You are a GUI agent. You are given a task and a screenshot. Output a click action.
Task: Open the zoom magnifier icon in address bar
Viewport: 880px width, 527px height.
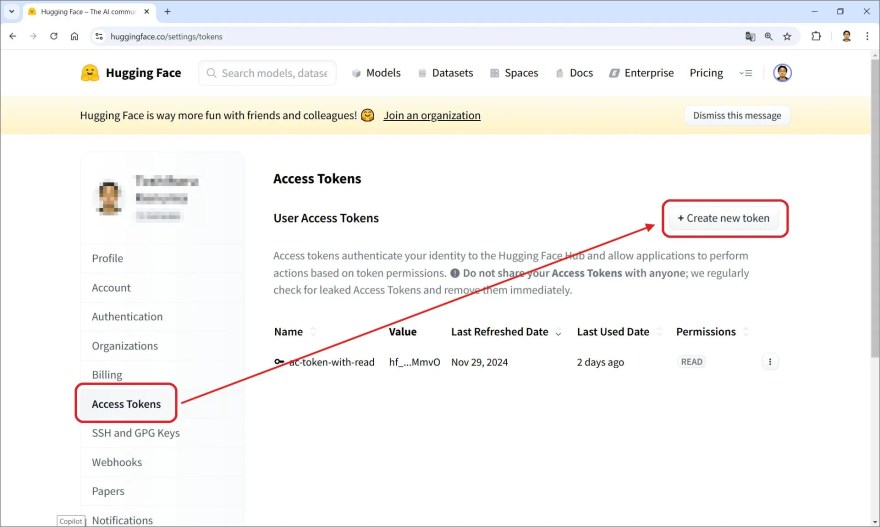point(768,36)
